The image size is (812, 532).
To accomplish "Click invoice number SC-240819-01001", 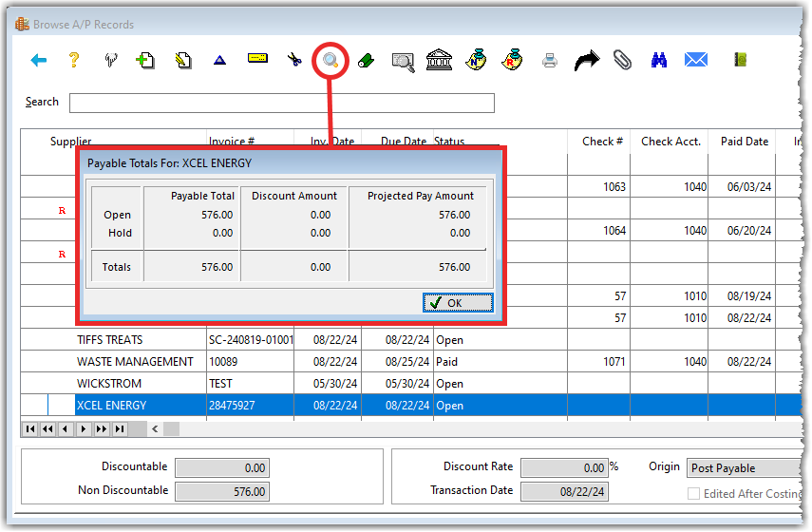I will coord(251,340).
